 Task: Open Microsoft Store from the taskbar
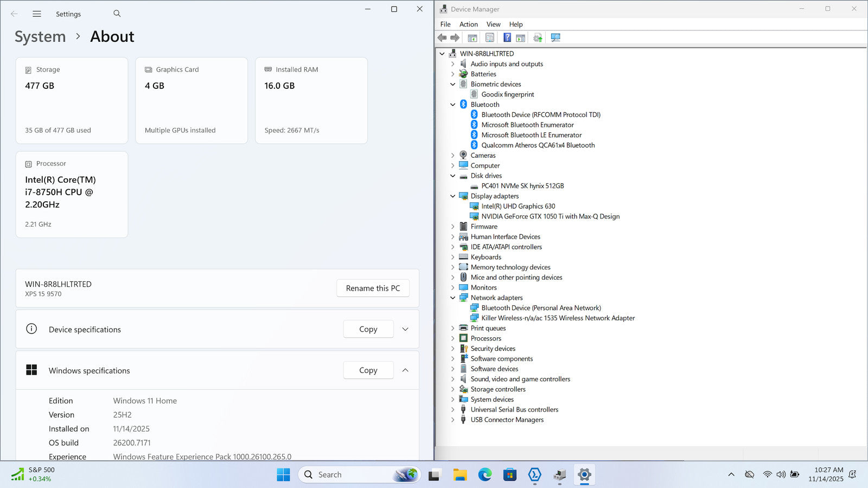click(x=509, y=475)
